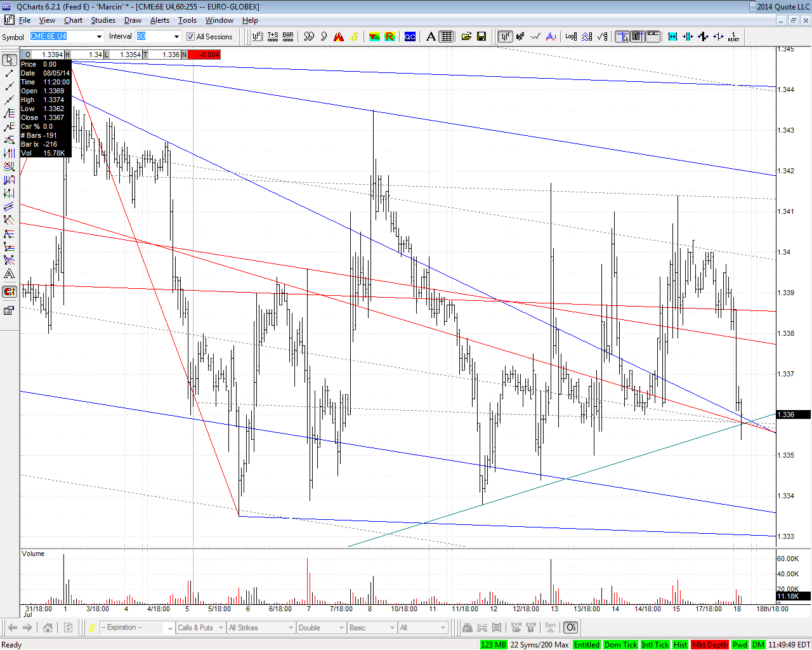The width and height of the screenshot is (812, 650).
Task: Expand the Double dropdown
Action: (x=341, y=628)
